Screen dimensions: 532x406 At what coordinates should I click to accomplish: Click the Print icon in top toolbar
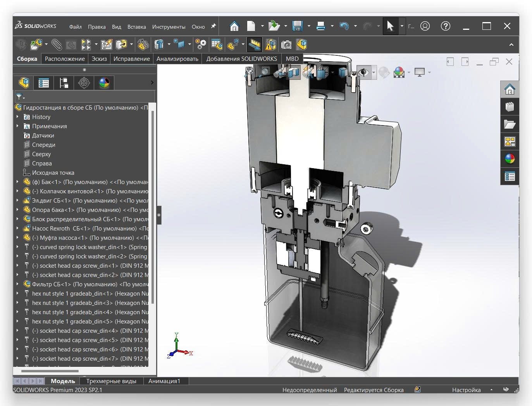320,26
